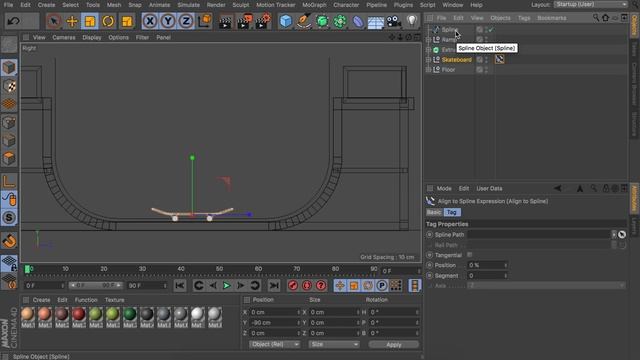Open the spline pen tool
640x360 pixels.
304,21
